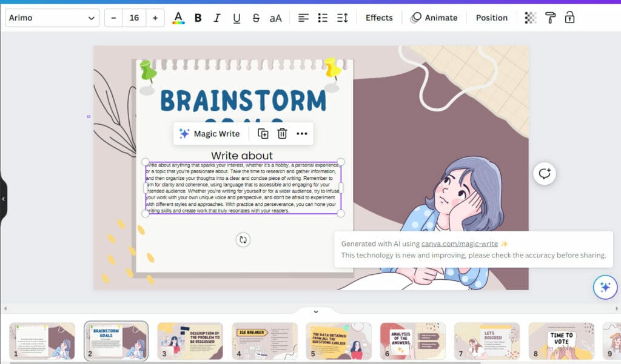Select slide 5 thumbnail

(338, 341)
